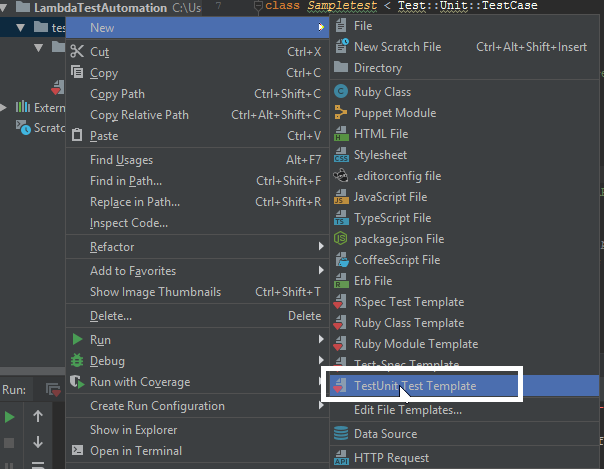Click the Debug bug icon
Screen dimensions: 604x469
(77, 361)
